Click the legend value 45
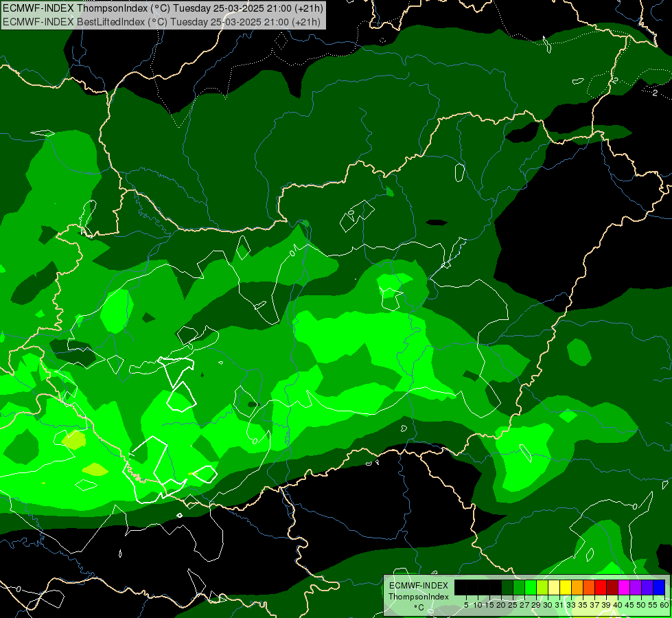 (x=629, y=605)
